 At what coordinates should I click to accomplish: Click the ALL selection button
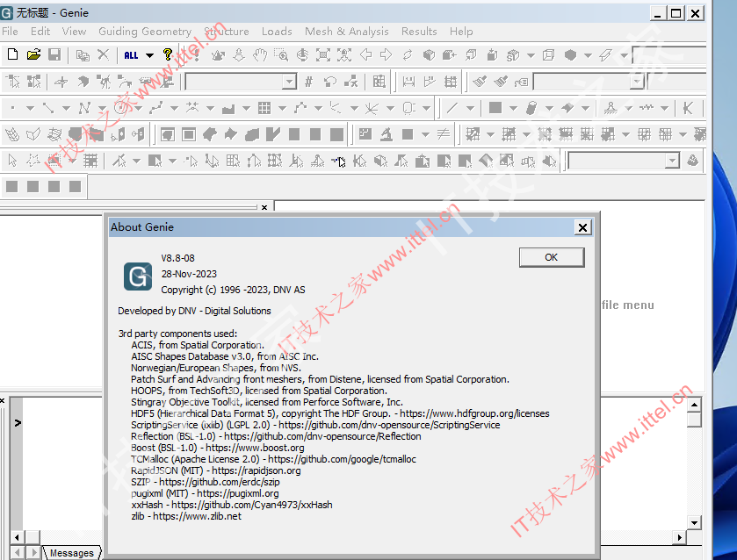(131, 55)
